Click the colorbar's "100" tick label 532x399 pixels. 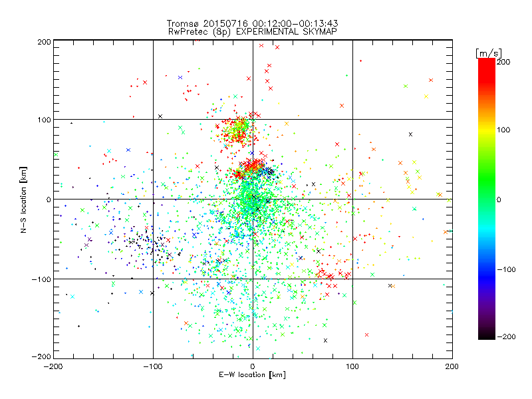coord(503,130)
